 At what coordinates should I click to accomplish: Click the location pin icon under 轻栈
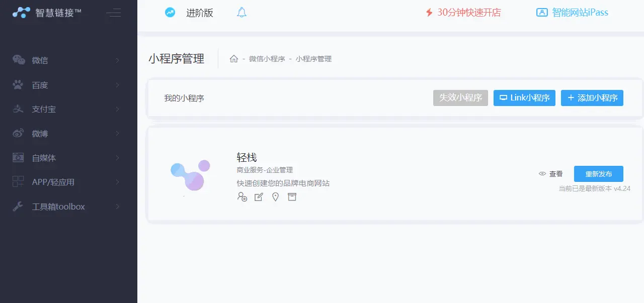pos(275,197)
